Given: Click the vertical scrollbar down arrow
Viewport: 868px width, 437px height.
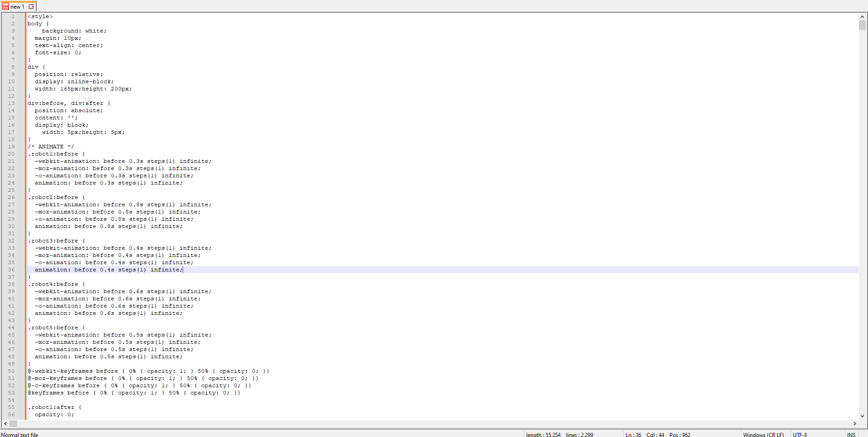Looking at the screenshot, I should pyautogui.click(x=863, y=416).
